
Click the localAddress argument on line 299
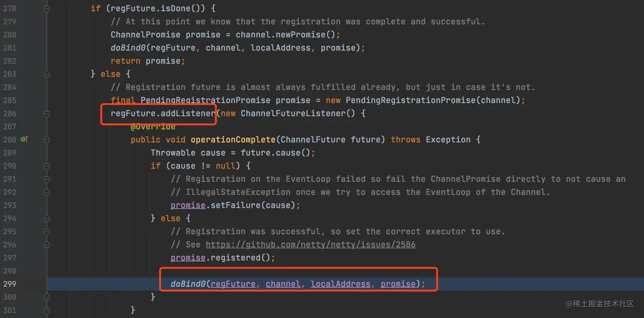(x=341, y=284)
